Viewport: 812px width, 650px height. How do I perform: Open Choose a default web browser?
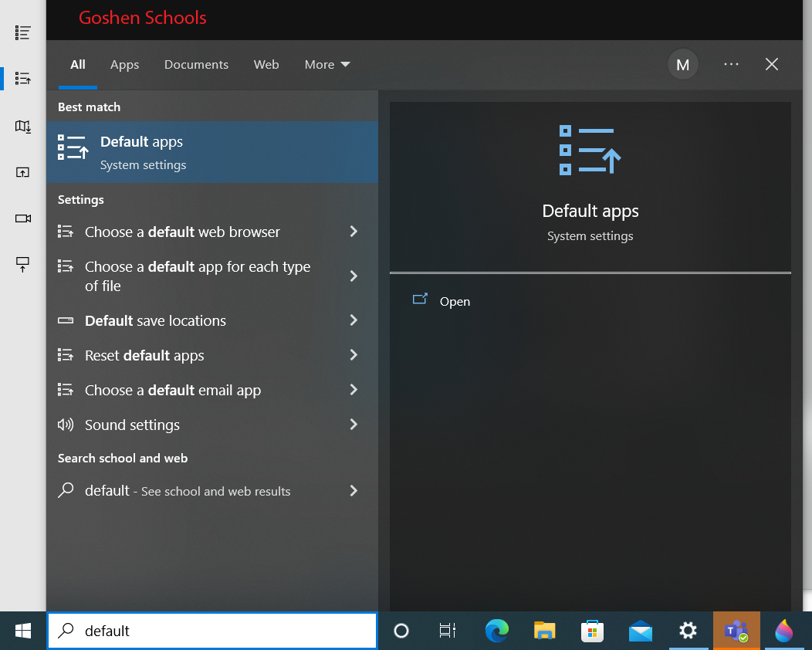212,232
